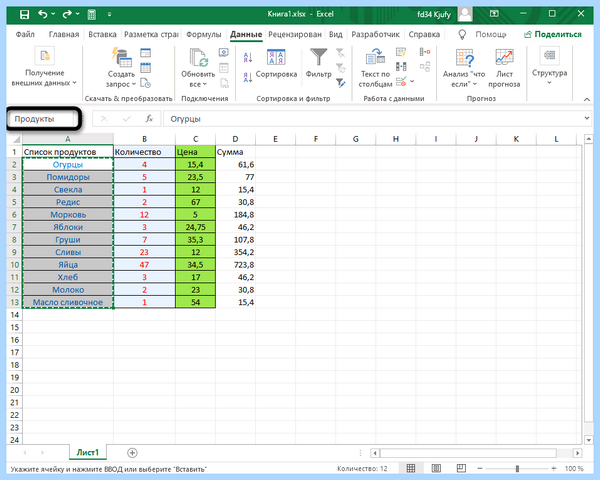600x480 pixels.
Task: Select the Лист1 sheet tab
Action: pos(88,452)
